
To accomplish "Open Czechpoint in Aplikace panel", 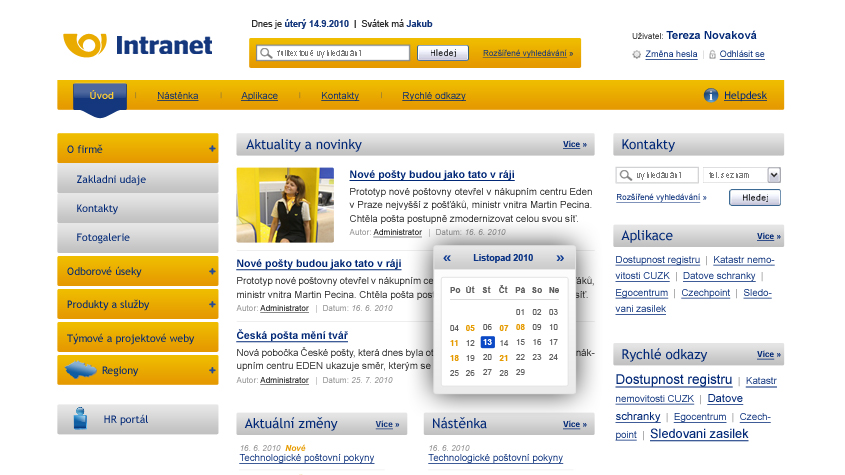I will tap(705, 293).
